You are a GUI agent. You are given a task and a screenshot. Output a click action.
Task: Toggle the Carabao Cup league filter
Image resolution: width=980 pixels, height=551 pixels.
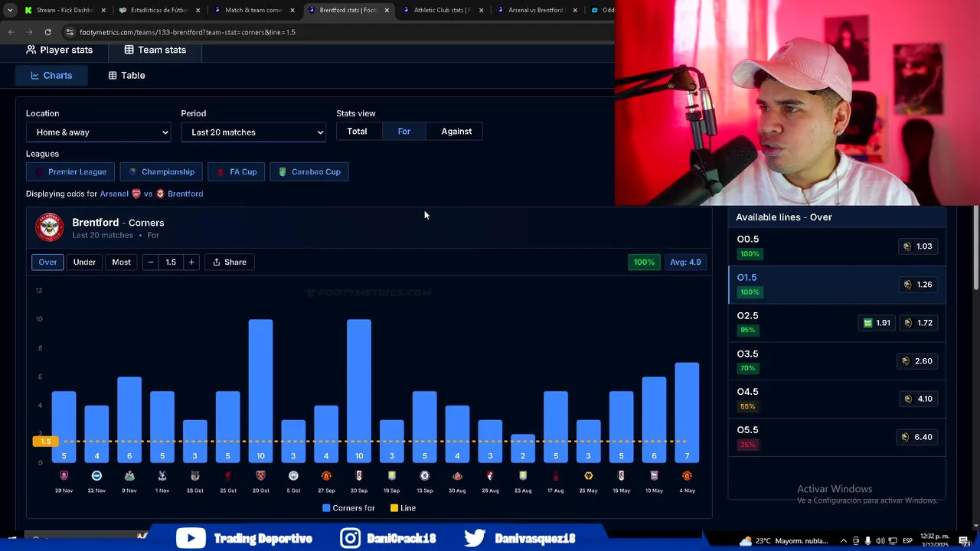tap(309, 171)
